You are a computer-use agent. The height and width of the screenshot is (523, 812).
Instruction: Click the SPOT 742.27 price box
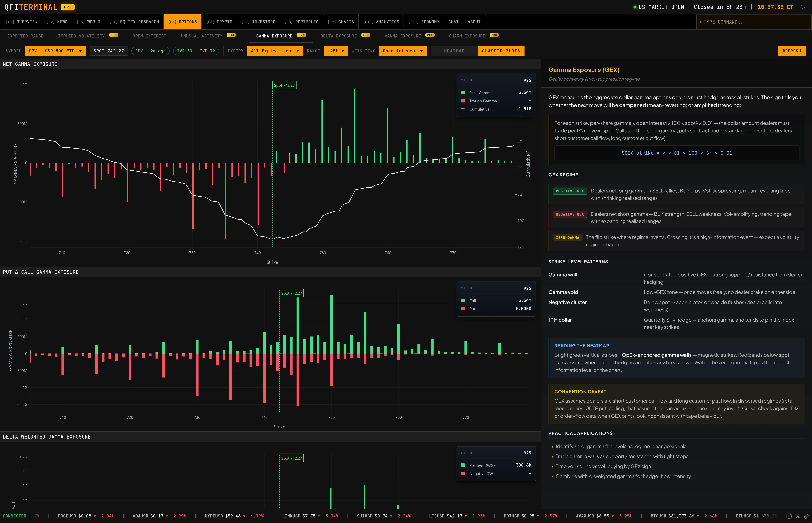pyautogui.click(x=109, y=51)
